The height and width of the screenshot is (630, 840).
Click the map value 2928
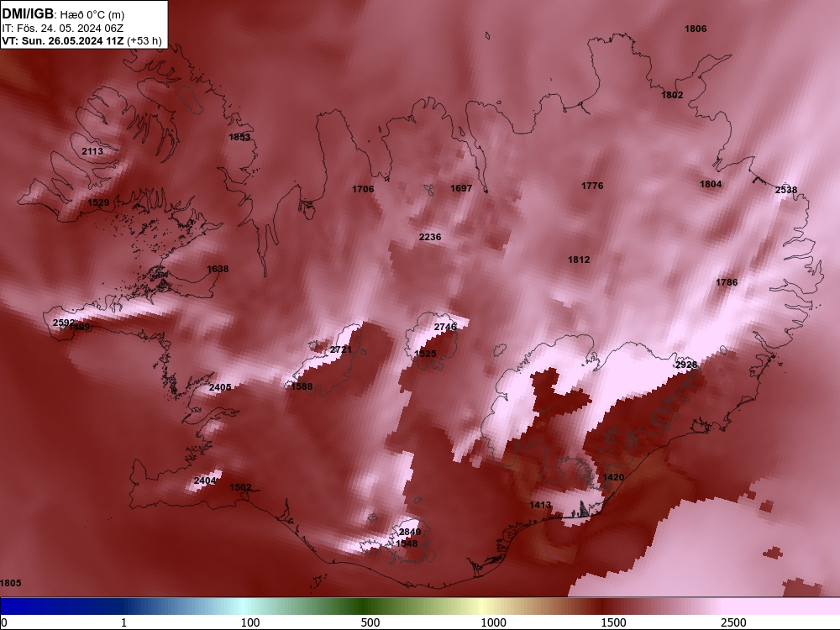click(686, 365)
